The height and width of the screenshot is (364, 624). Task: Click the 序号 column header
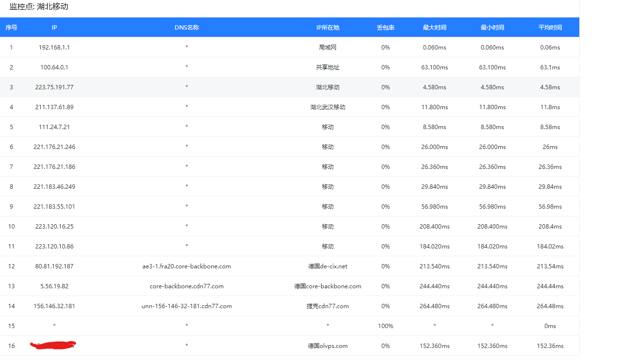point(11,28)
